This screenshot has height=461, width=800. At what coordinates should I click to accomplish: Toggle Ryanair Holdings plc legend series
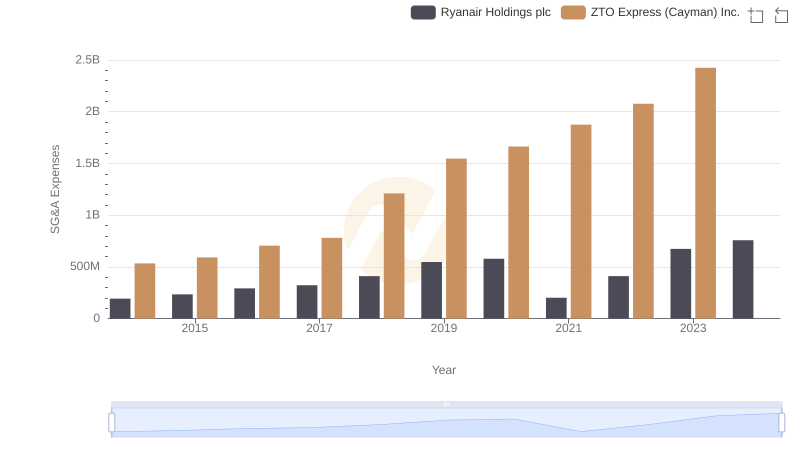click(x=481, y=12)
